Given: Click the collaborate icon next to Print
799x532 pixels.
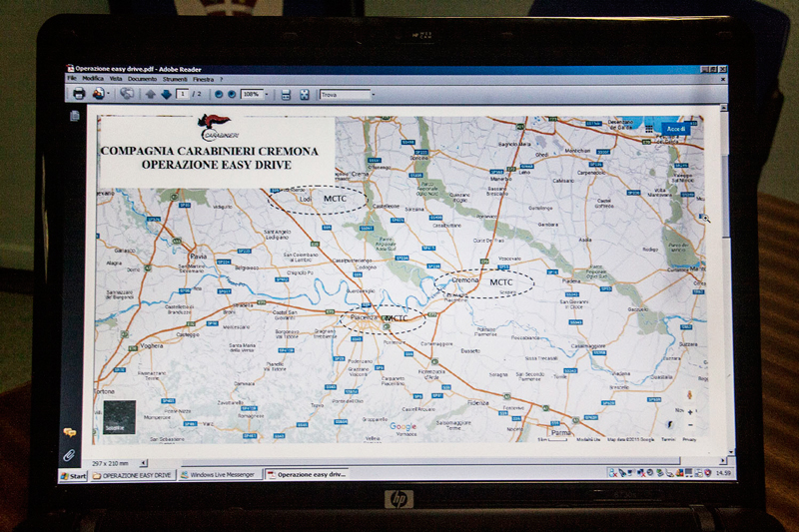Looking at the screenshot, I should pos(98,93).
